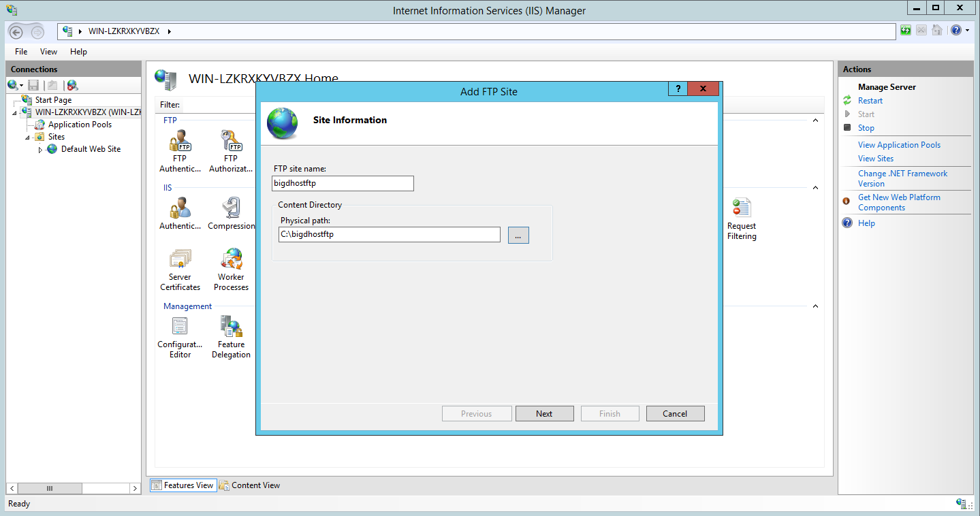The width and height of the screenshot is (980, 516).
Task: Click the Physical path text field
Action: 390,234
